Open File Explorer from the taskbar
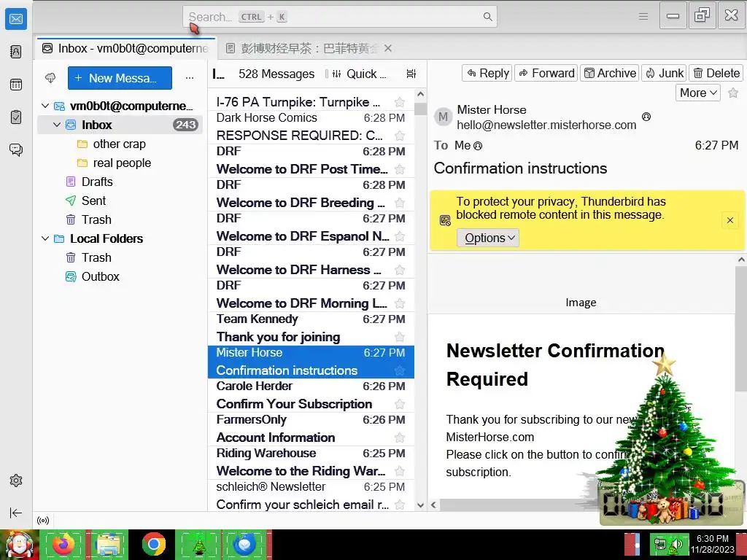 coord(108,545)
